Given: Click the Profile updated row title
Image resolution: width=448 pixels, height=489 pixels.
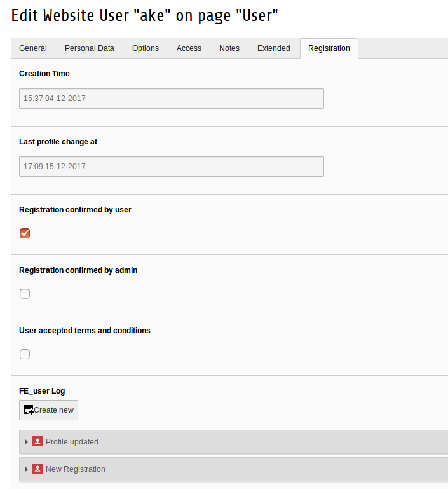Looking at the screenshot, I should coord(72,442).
